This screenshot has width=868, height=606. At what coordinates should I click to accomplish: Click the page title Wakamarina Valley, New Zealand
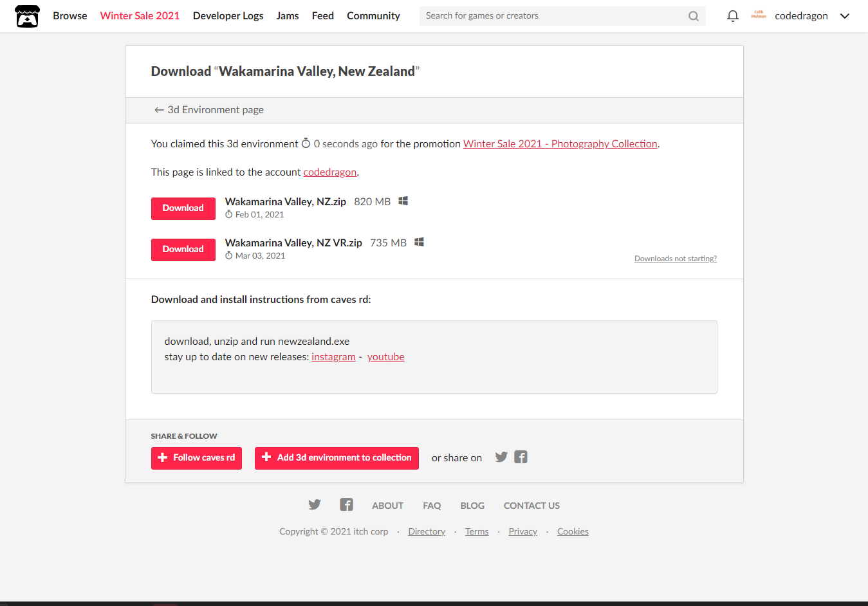tap(317, 71)
